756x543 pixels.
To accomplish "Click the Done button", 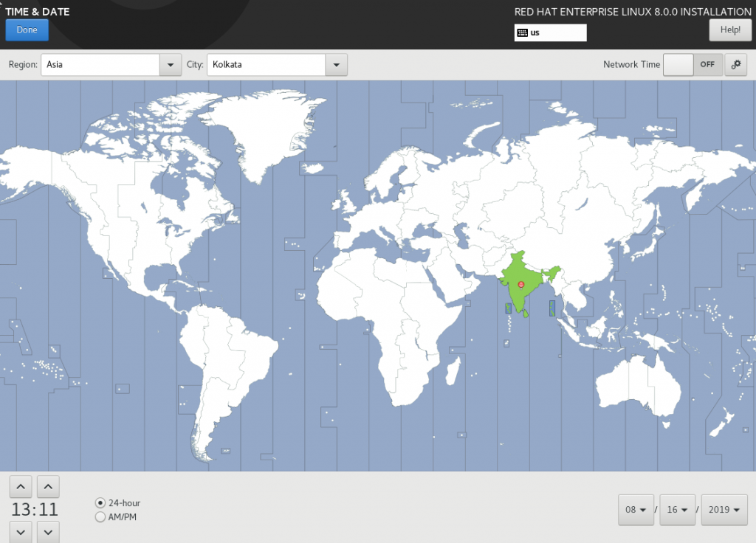I will tap(27, 30).
